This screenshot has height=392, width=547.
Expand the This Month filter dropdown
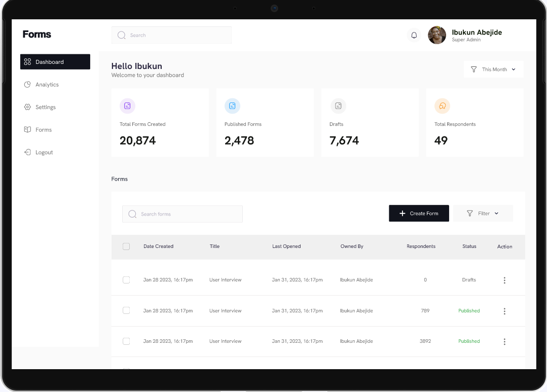(x=493, y=69)
